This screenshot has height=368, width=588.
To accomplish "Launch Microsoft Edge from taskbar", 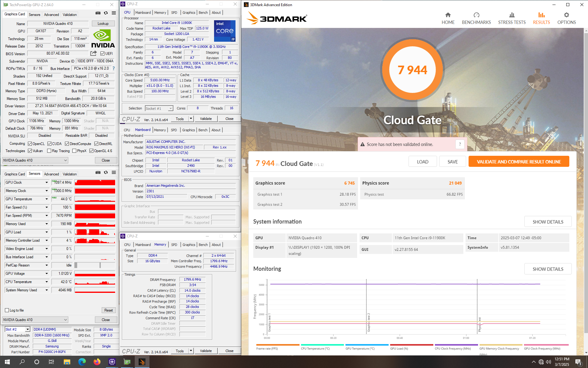I will 82,362.
